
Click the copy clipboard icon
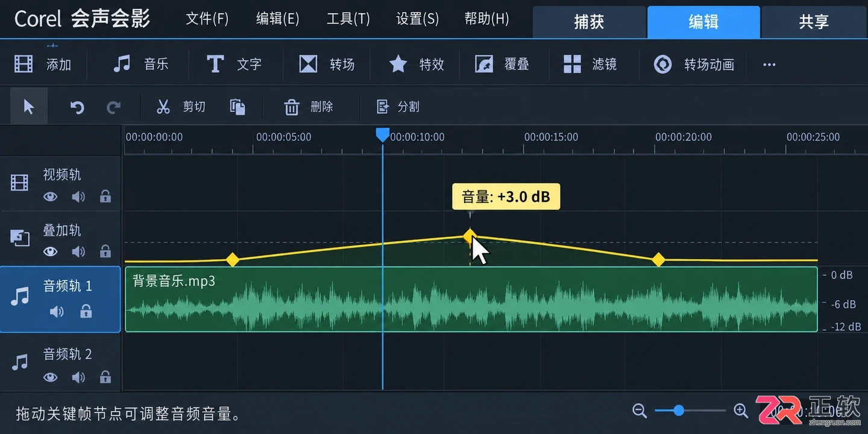point(237,107)
